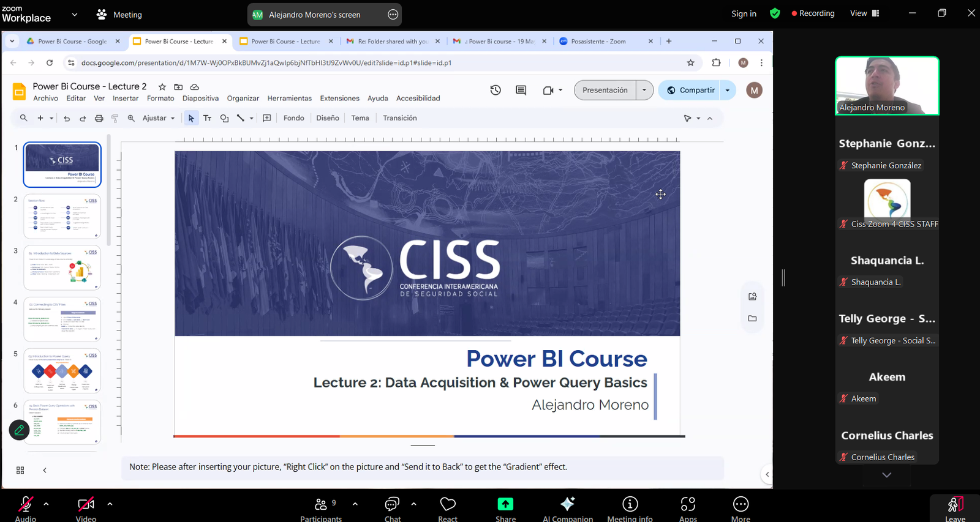The height and width of the screenshot is (522, 980).
Task: Select the line tool icon
Action: tap(241, 118)
